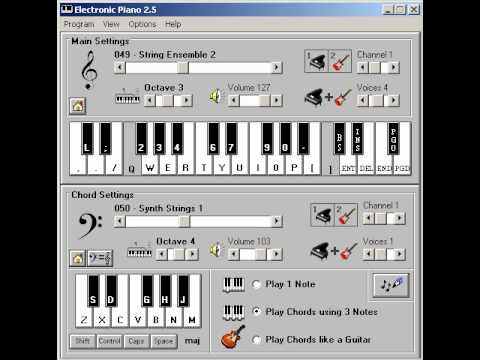Increase Voices 1 with right arrow

point(400,254)
